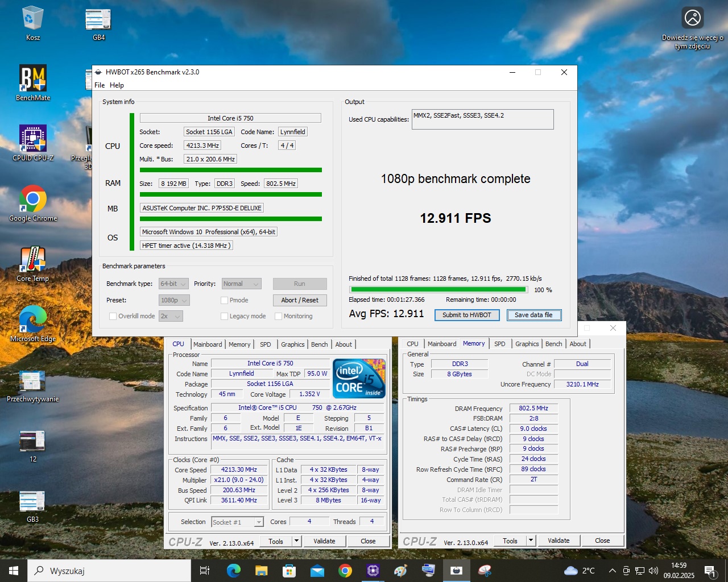Click the HWBOT x265 taskbar icon
The image size is (728, 582).
[456, 571]
